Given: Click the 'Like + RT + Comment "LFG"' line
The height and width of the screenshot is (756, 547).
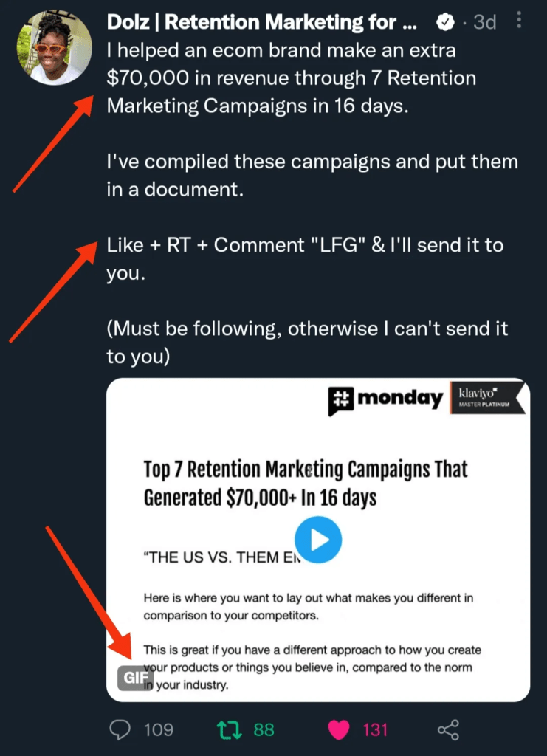Looking at the screenshot, I should [x=304, y=245].
